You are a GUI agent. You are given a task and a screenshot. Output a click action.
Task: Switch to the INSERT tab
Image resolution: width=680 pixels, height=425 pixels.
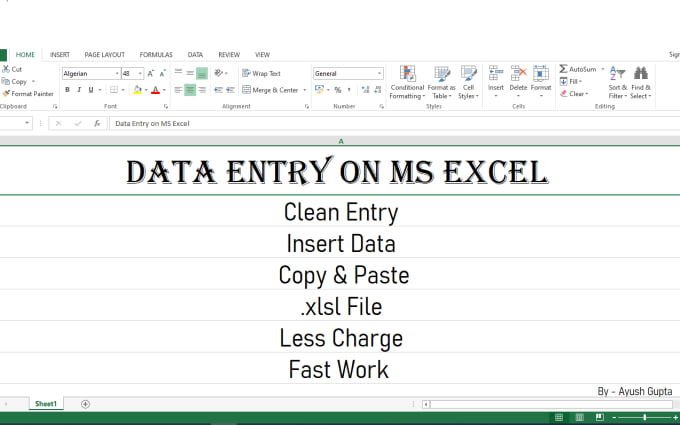click(60, 55)
